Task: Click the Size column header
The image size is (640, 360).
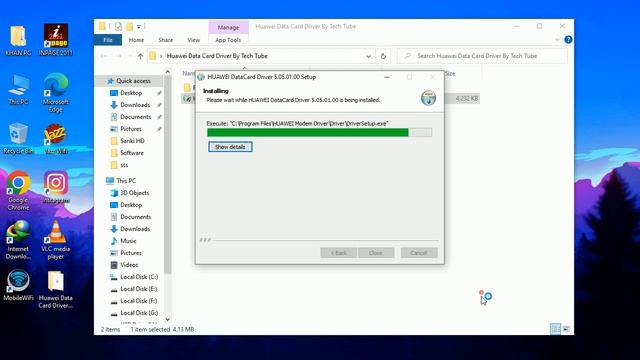Action: (x=450, y=73)
